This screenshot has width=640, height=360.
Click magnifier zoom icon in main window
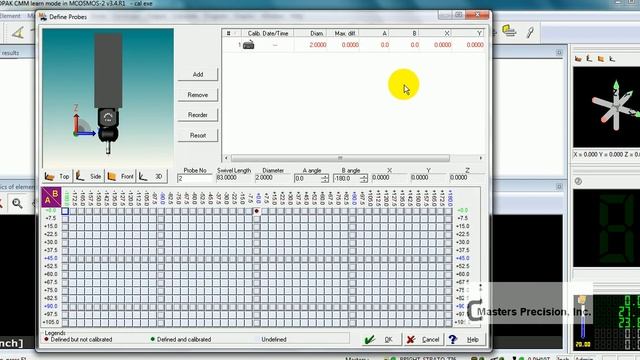pos(17,203)
